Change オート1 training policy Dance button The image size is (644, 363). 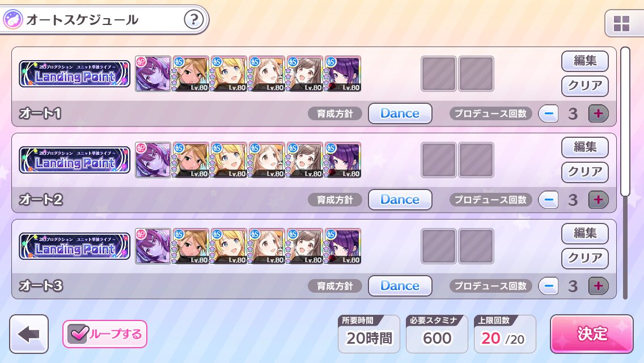400,113
